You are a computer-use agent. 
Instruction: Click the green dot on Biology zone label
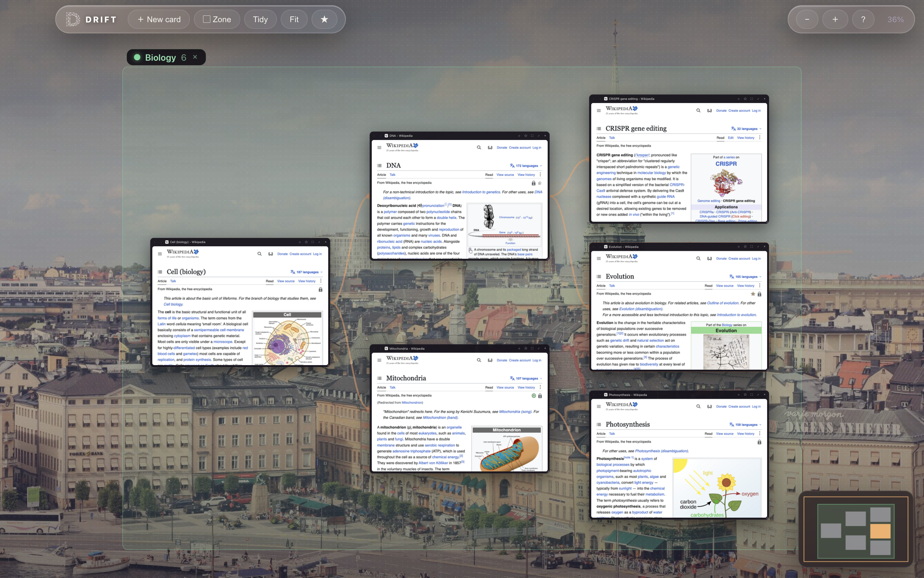137,57
